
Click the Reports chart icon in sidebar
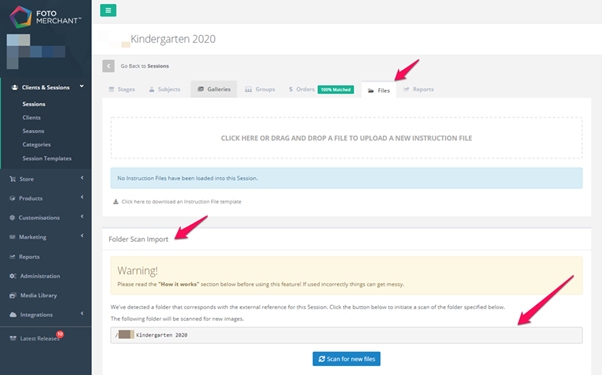(12, 257)
